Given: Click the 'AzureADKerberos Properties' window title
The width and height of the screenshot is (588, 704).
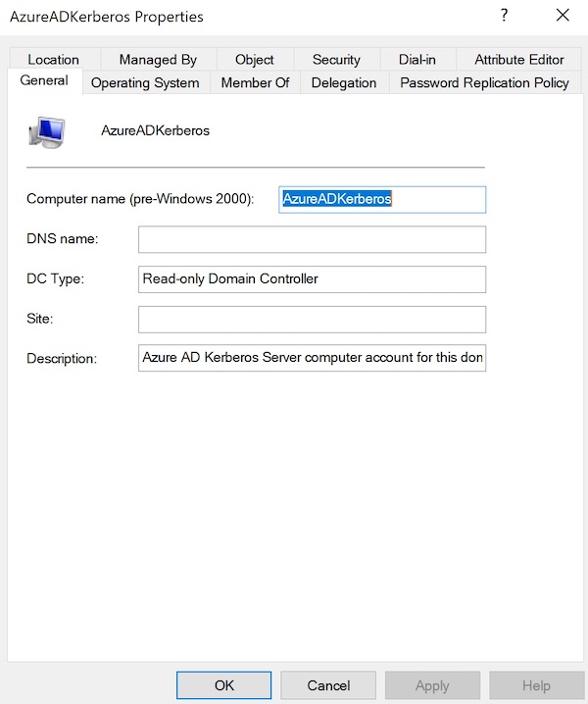Looking at the screenshot, I should click(107, 17).
